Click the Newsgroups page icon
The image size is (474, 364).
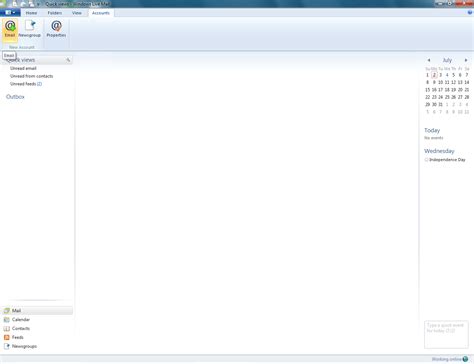click(x=6, y=346)
